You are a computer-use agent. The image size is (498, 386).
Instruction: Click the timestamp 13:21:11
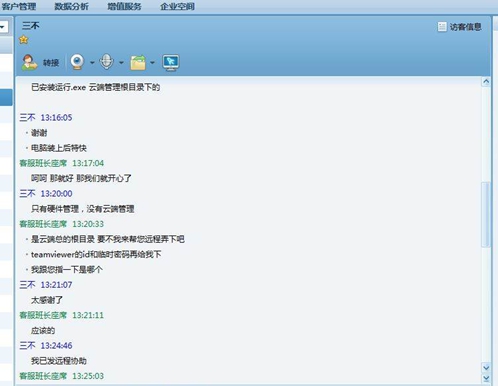point(88,315)
